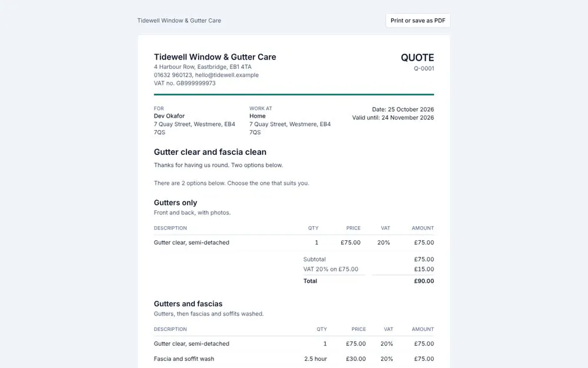Select the Gutter clear and fascia clean title

click(x=210, y=152)
